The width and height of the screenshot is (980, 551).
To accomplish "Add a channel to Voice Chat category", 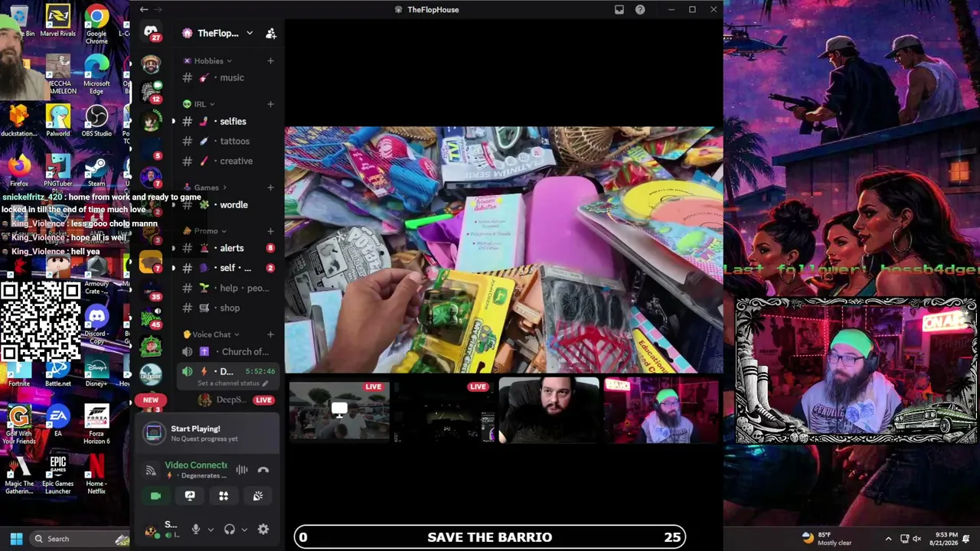I will coord(270,334).
